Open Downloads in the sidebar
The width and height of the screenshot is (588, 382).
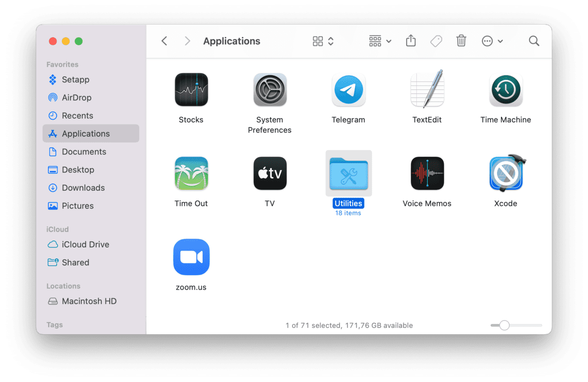pos(83,188)
